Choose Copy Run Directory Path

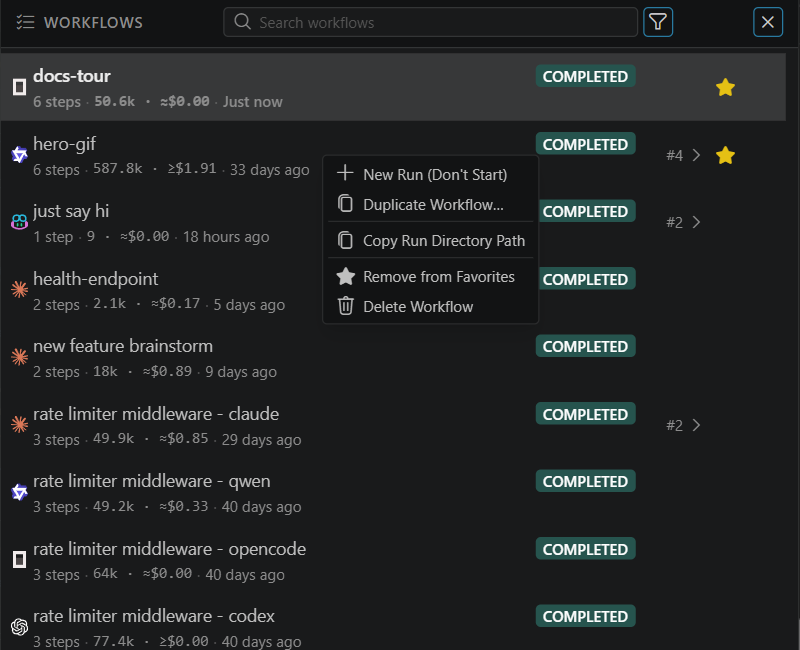point(431,241)
